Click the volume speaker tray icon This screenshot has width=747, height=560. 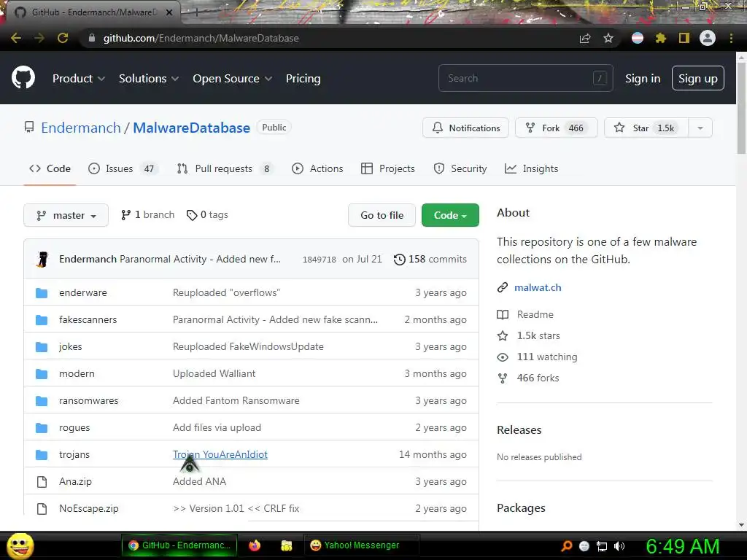click(x=619, y=546)
